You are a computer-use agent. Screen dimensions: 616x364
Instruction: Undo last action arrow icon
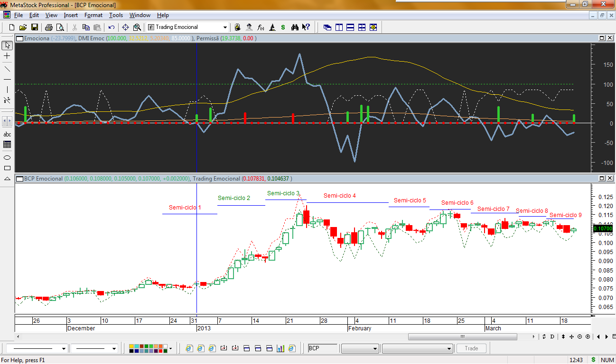112,27
